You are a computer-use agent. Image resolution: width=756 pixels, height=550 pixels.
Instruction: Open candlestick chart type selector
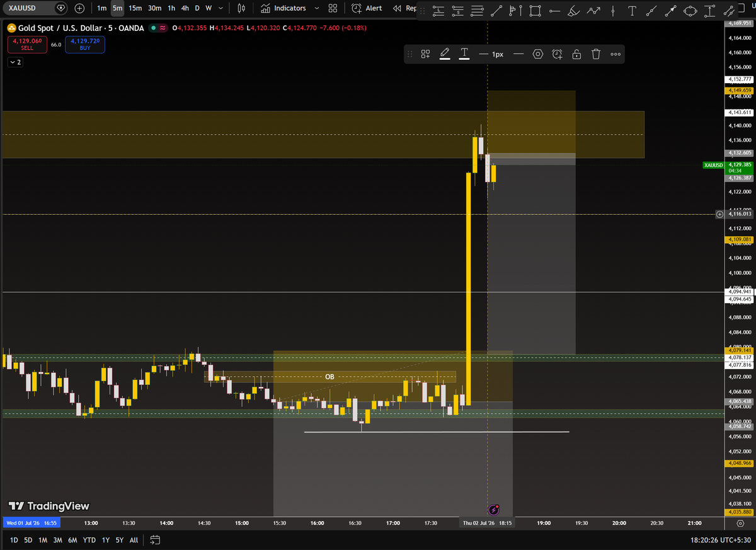242,8
